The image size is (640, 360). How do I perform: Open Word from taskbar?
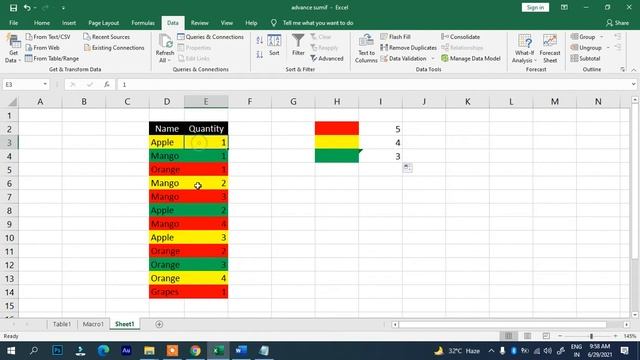[241, 351]
